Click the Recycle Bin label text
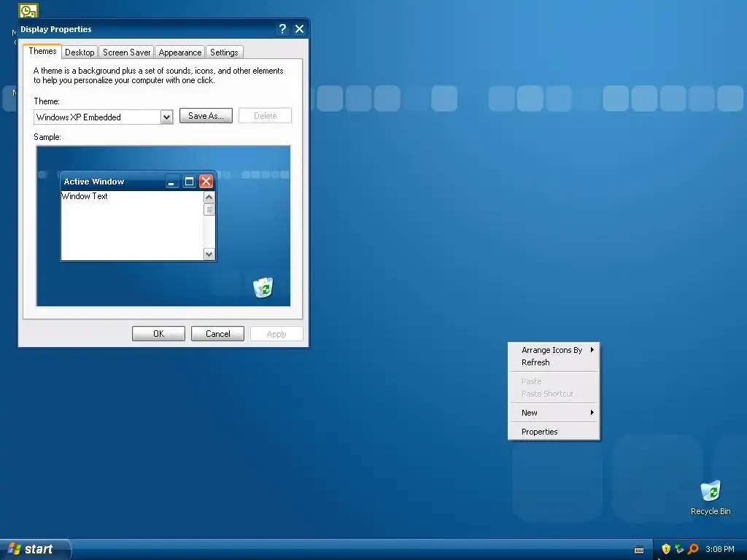The width and height of the screenshot is (747, 560). click(711, 511)
